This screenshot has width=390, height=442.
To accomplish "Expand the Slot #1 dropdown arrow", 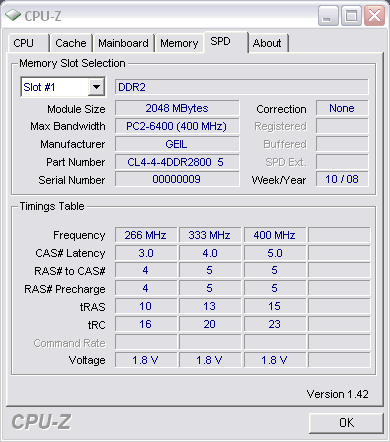I will click(x=96, y=87).
